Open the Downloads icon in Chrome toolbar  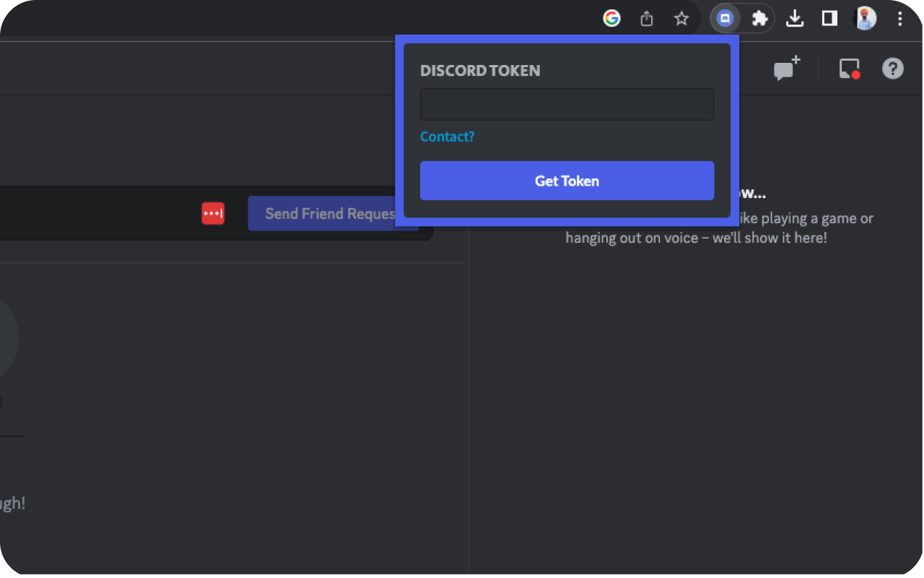(795, 18)
